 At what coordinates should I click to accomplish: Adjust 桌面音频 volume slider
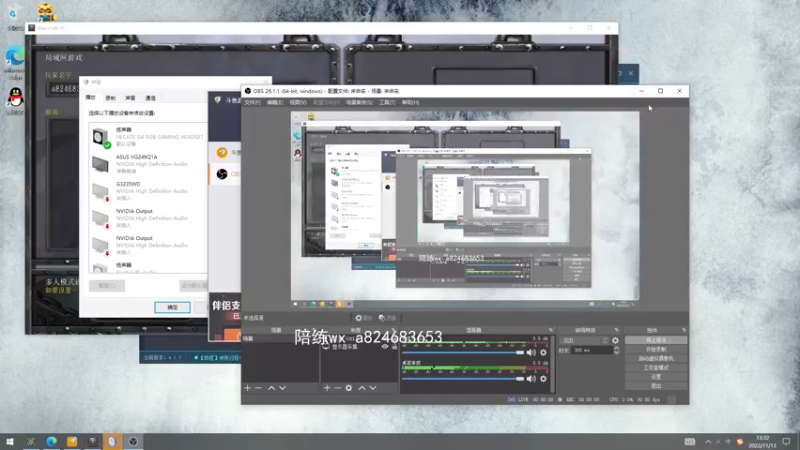point(463,379)
